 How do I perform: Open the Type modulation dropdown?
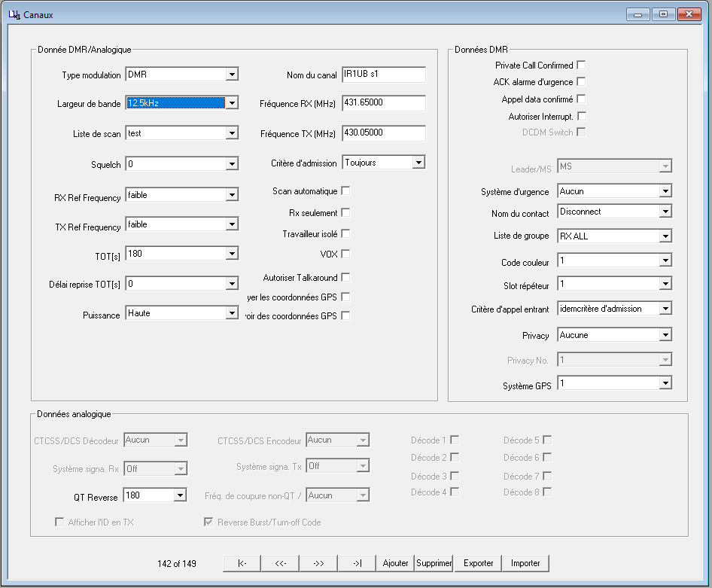tap(232, 75)
